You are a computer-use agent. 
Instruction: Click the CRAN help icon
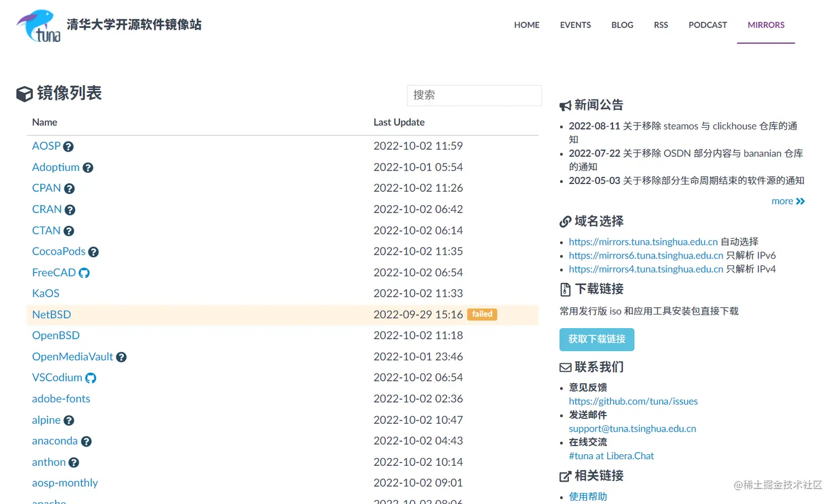(x=70, y=210)
